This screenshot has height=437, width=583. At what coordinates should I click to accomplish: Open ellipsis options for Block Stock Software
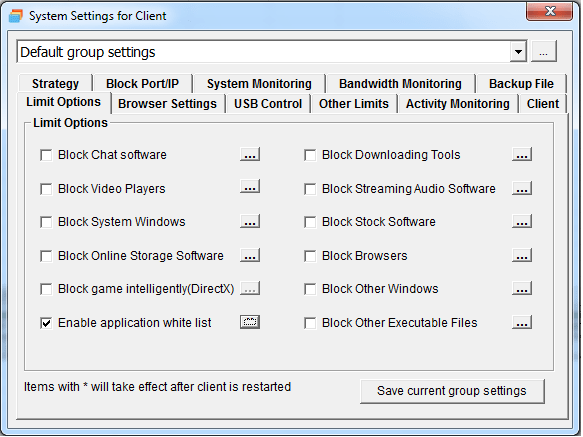(x=522, y=221)
